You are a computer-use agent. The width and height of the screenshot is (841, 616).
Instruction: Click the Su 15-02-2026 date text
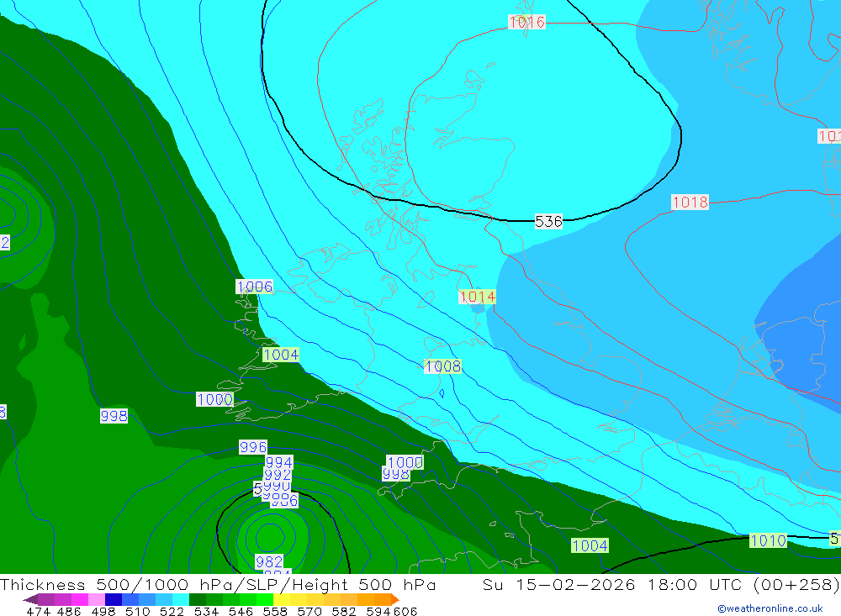point(558,584)
